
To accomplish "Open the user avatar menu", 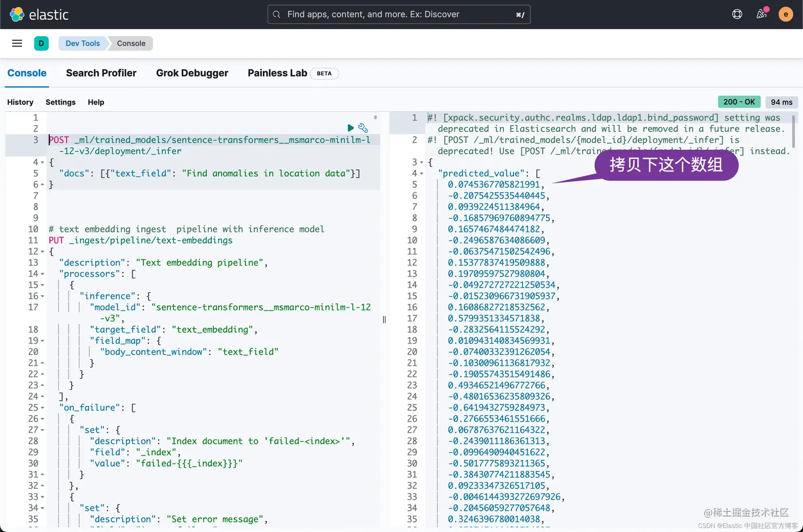I will (x=785, y=14).
